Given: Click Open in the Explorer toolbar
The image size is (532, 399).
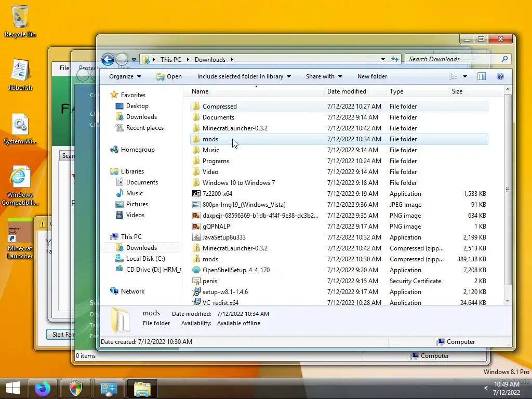Looking at the screenshot, I should (169, 76).
